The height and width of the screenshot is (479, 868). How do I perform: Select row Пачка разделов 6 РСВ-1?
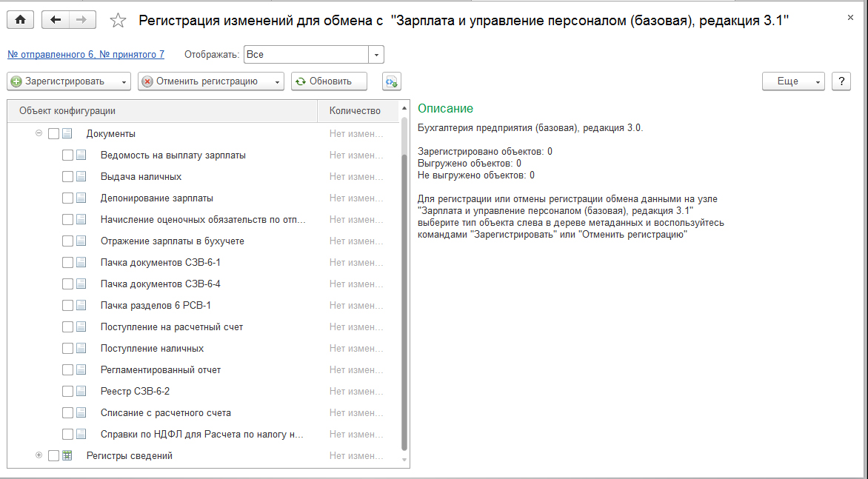click(x=203, y=305)
